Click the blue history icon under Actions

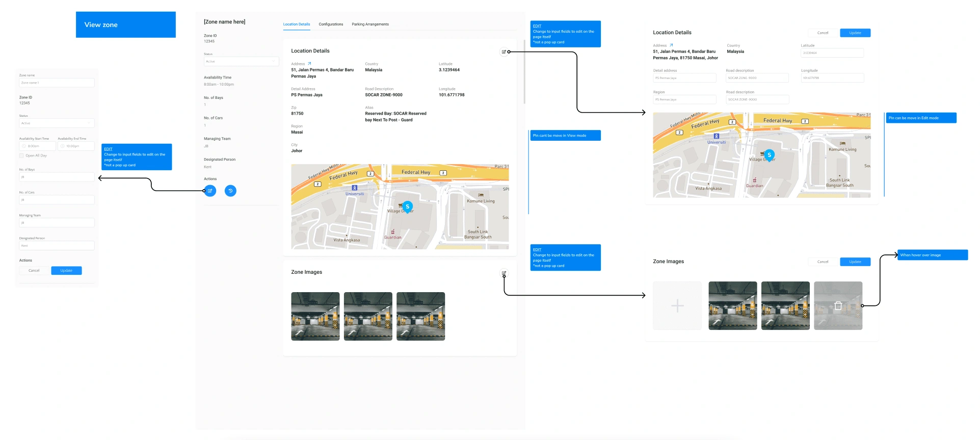click(230, 191)
